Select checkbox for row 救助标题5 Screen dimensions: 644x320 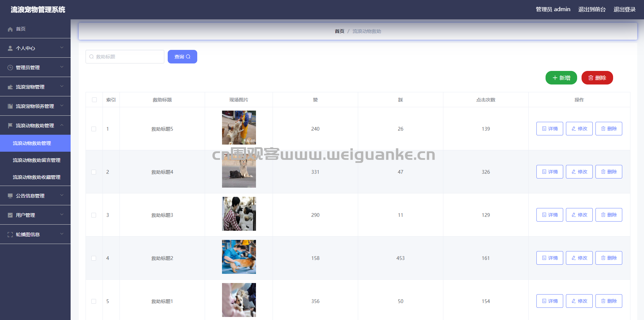94,129
